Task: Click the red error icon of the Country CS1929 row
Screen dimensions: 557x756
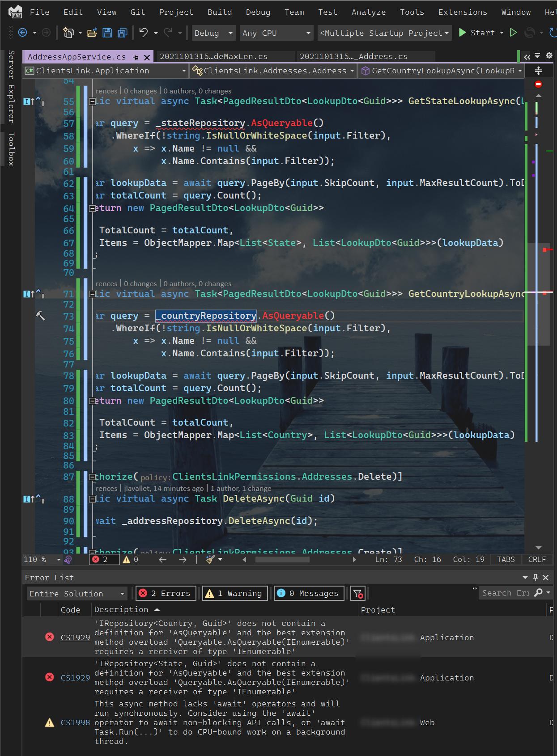Action: (x=50, y=637)
